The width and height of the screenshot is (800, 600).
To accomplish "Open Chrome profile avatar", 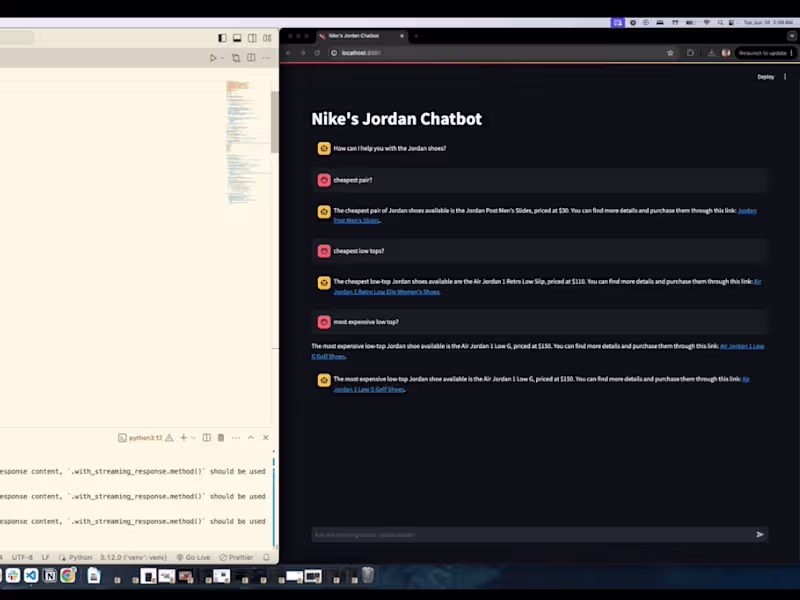I will tap(726, 53).
